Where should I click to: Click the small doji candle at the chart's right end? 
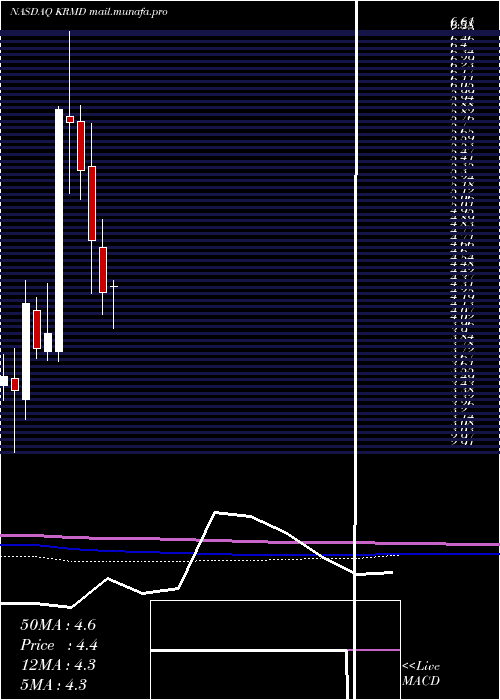(x=114, y=304)
